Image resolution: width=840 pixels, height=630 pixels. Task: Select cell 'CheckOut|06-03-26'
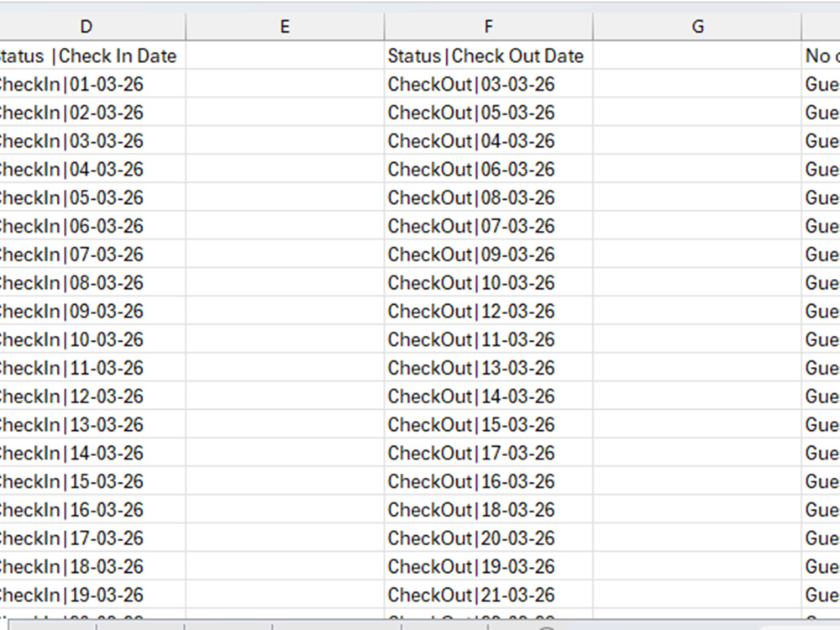pyautogui.click(x=489, y=170)
